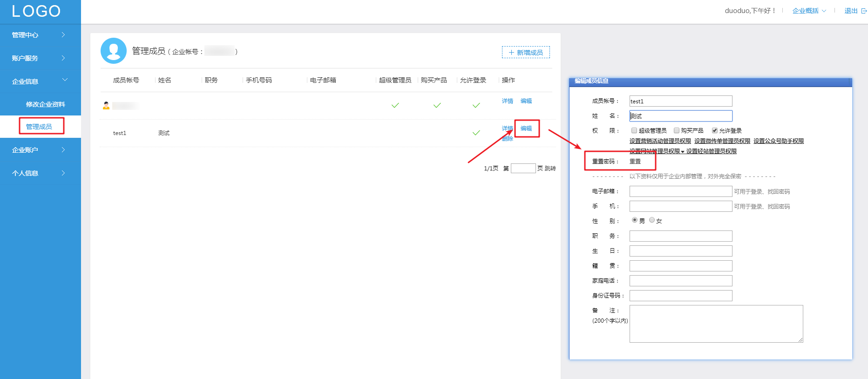Expand the 管理中心 sidebar menu
The width and height of the screenshot is (868, 379).
click(x=41, y=35)
